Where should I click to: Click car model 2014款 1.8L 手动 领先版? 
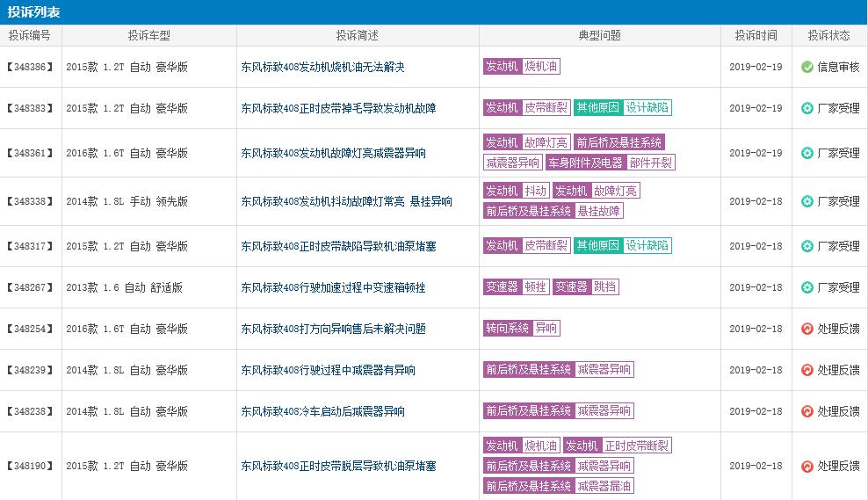(127, 201)
